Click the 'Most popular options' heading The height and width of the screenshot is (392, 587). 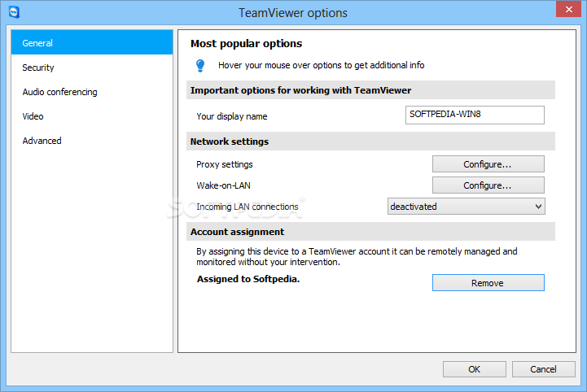246,44
